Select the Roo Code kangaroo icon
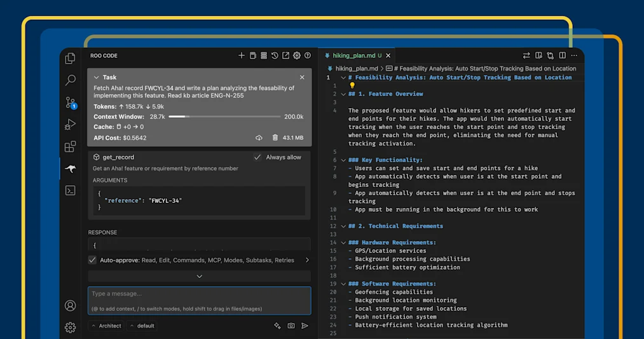The image size is (644, 339). coord(70,169)
